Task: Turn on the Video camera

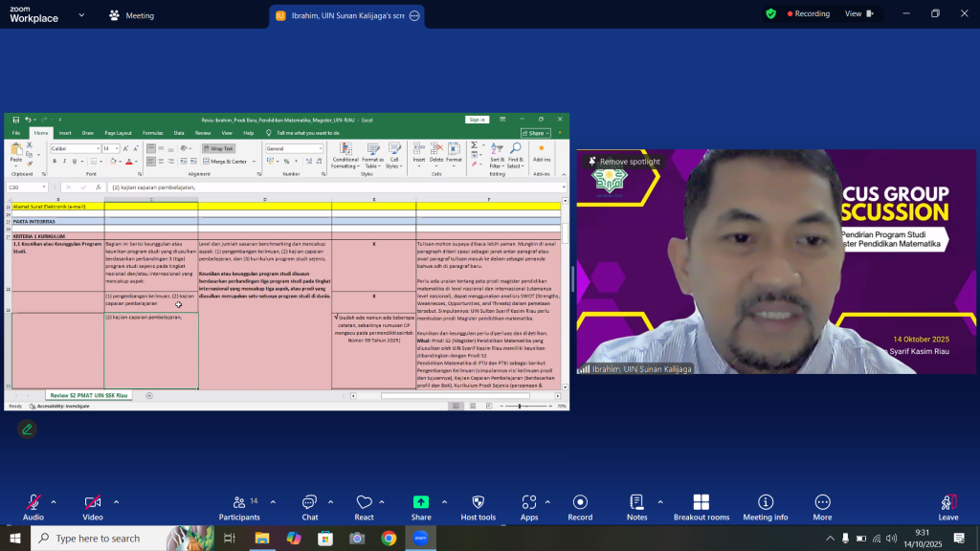Action: 93,506
